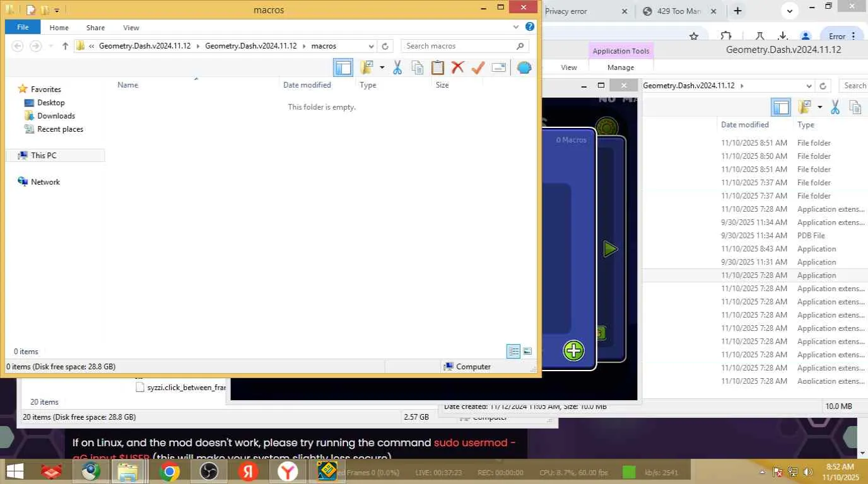
Task: Open Chrome's tab search dropdown
Action: [x=790, y=10]
